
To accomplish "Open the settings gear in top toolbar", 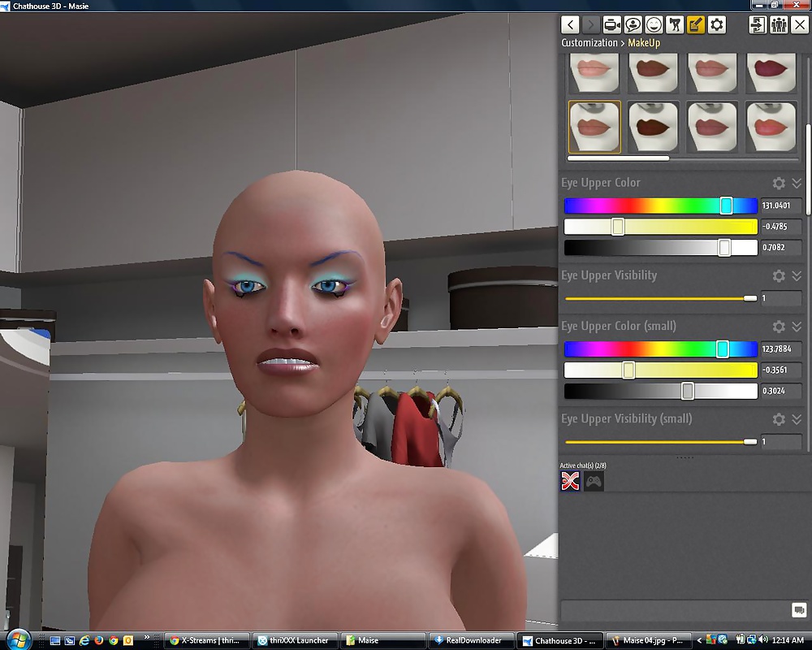I will [x=716, y=24].
